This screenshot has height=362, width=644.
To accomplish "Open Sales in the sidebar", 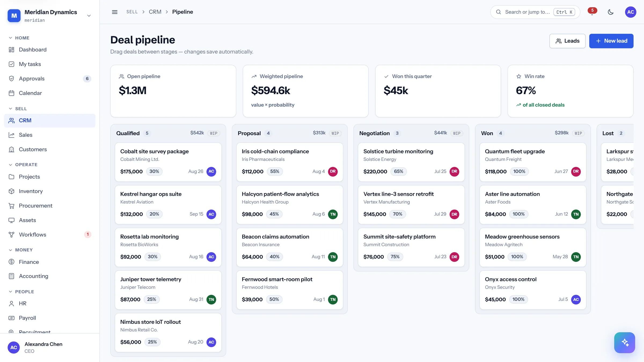I will tap(50, 135).
